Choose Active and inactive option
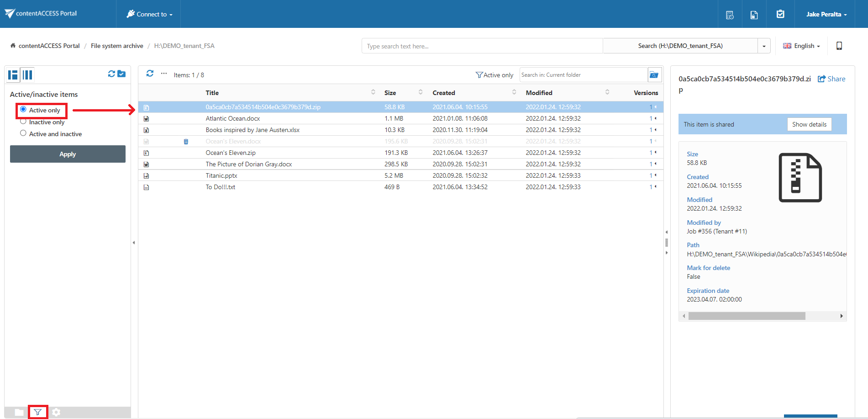Image resolution: width=868 pixels, height=419 pixels. pos(23,133)
